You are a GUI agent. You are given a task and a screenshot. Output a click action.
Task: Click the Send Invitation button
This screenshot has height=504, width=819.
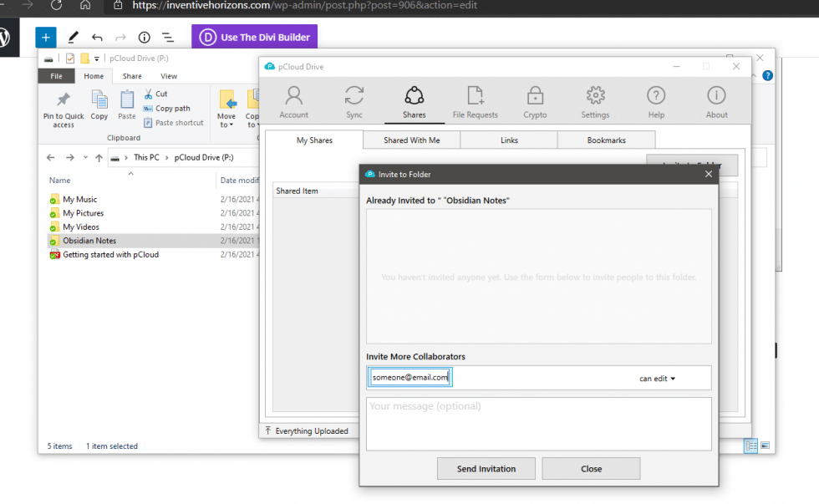(486, 469)
